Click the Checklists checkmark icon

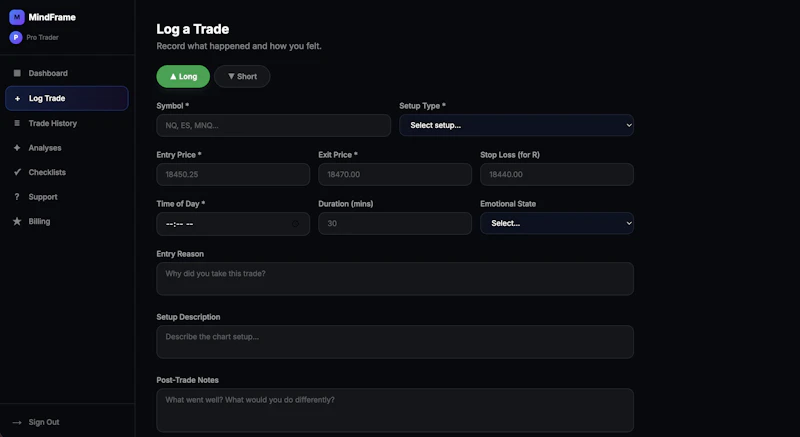[17, 172]
